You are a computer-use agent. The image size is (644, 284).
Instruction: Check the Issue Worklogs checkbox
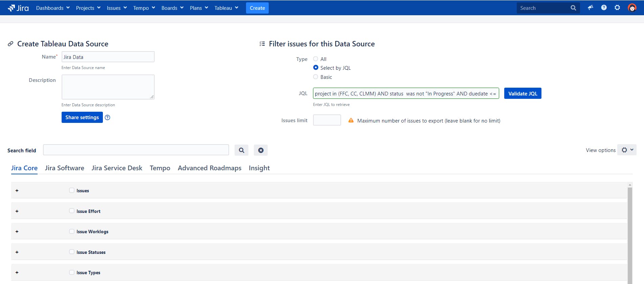click(72, 232)
